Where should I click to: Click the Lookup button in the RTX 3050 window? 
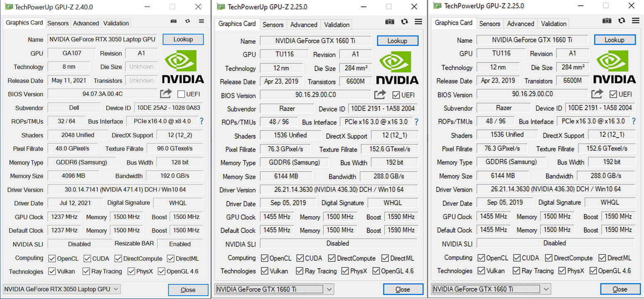pyautogui.click(x=183, y=39)
